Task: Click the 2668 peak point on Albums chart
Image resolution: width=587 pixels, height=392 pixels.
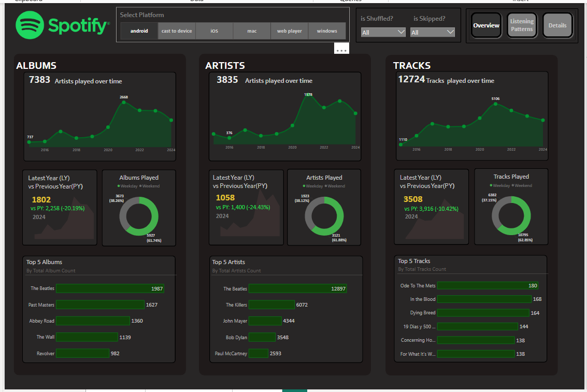Action: coord(124,103)
